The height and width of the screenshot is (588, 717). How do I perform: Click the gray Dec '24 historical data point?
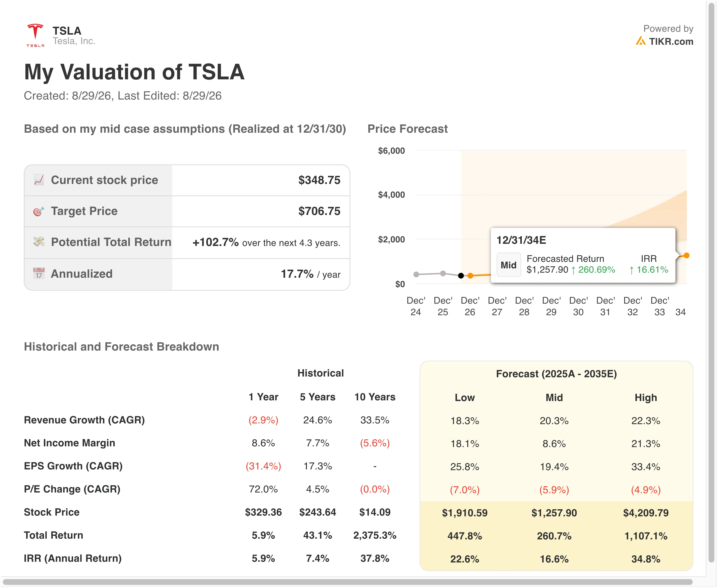(416, 274)
